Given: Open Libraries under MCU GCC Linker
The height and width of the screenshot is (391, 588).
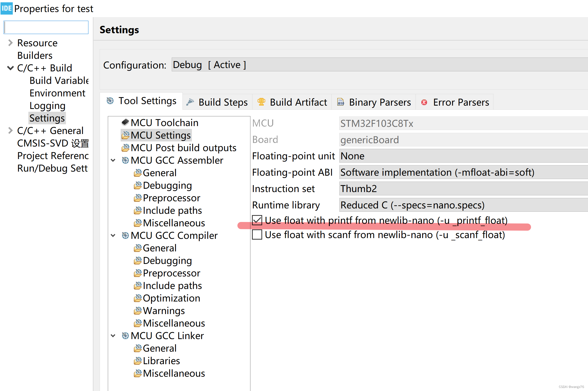Looking at the screenshot, I should tap(161, 361).
